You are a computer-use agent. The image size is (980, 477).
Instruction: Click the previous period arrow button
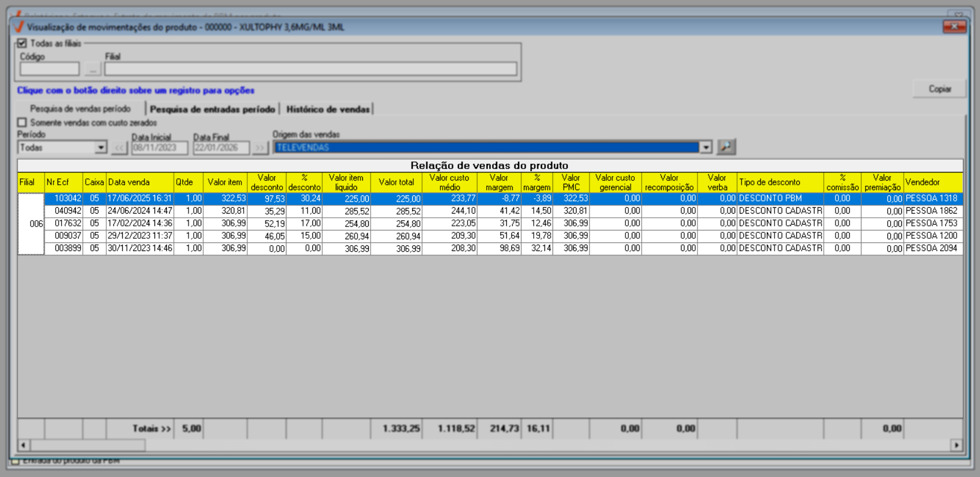120,148
